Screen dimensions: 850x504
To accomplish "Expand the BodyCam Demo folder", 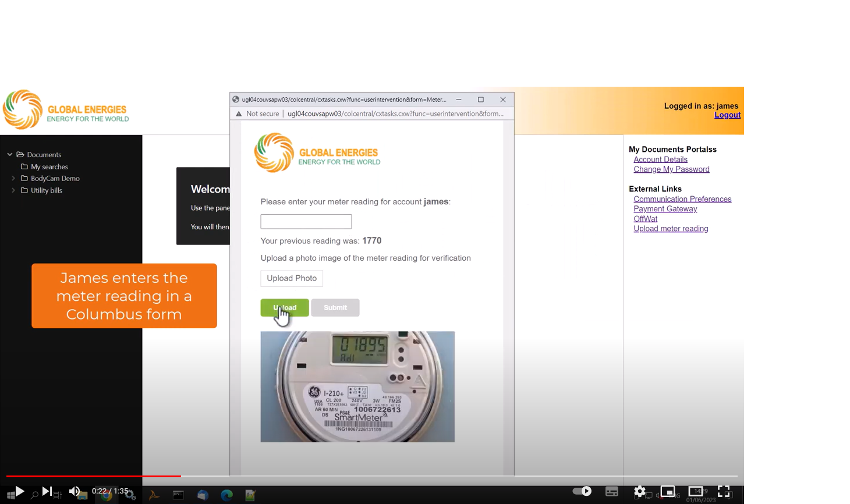I will [13, 179].
